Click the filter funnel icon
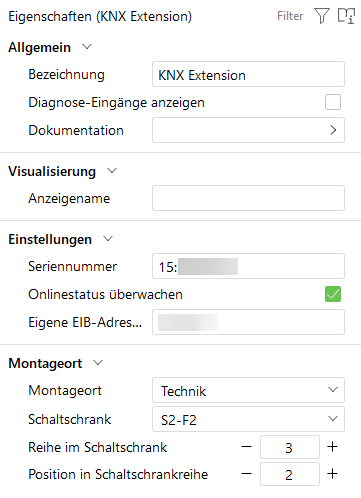 (322, 16)
